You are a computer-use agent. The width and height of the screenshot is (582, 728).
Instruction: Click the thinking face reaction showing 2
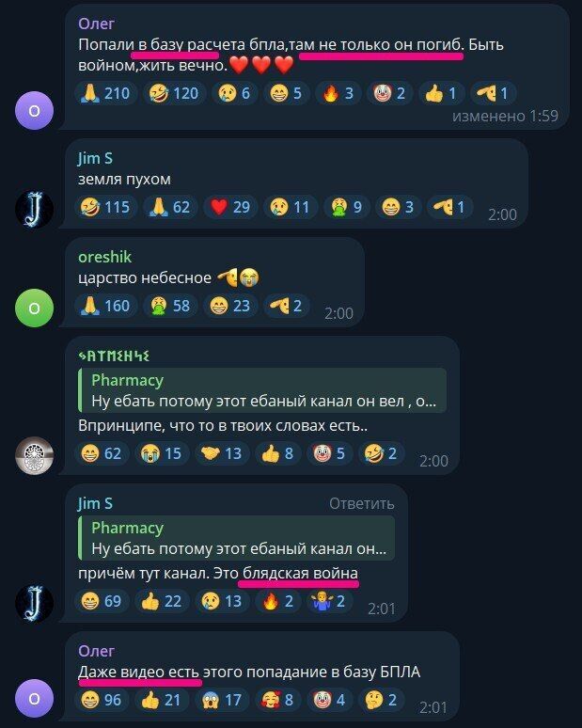[x=381, y=700]
